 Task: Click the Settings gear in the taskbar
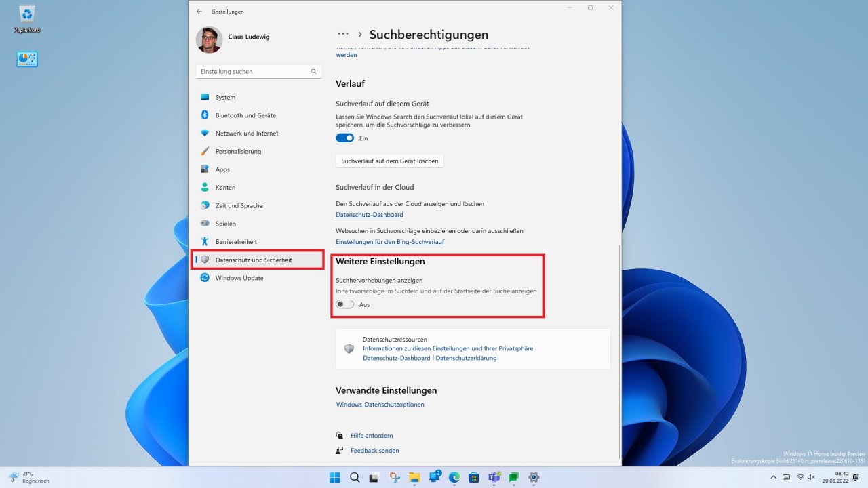tap(534, 477)
